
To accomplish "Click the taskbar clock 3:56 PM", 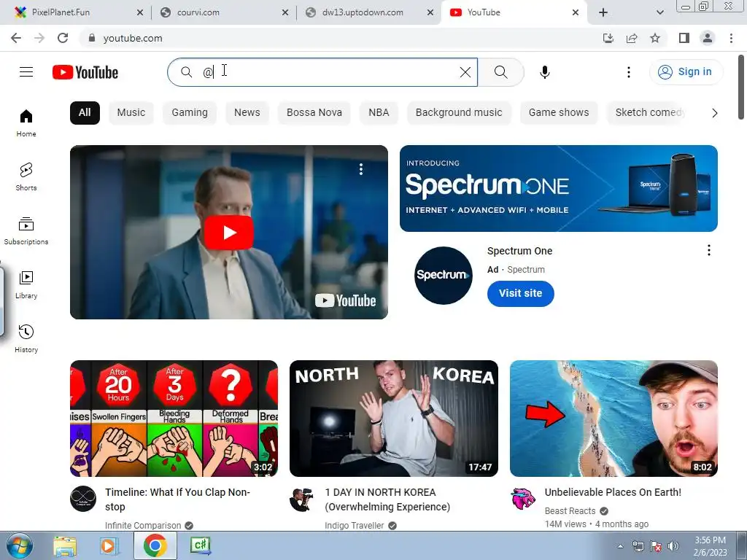I will click(710, 546).
